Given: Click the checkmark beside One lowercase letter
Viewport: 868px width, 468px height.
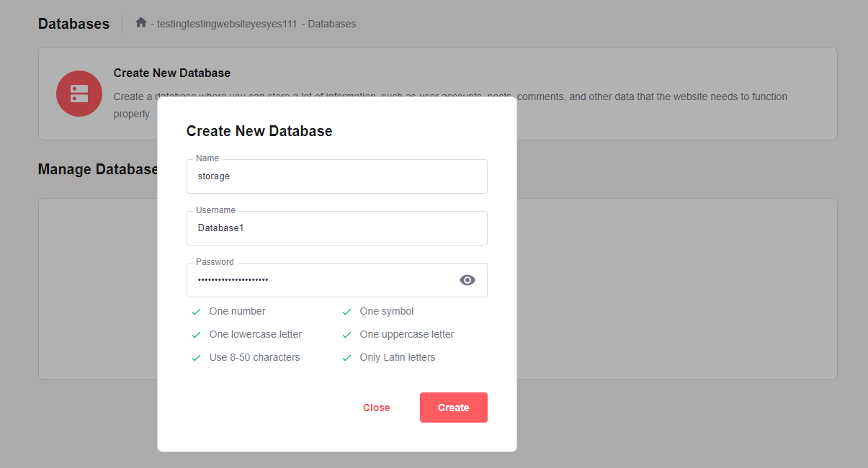Looking at the screenshot, I should [x=196, y=334].
